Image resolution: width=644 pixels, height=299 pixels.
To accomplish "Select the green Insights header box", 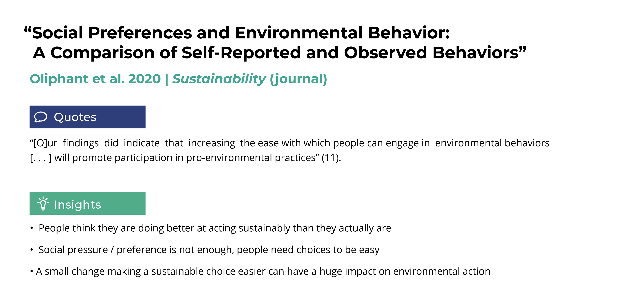I will [x=88, y=204].
